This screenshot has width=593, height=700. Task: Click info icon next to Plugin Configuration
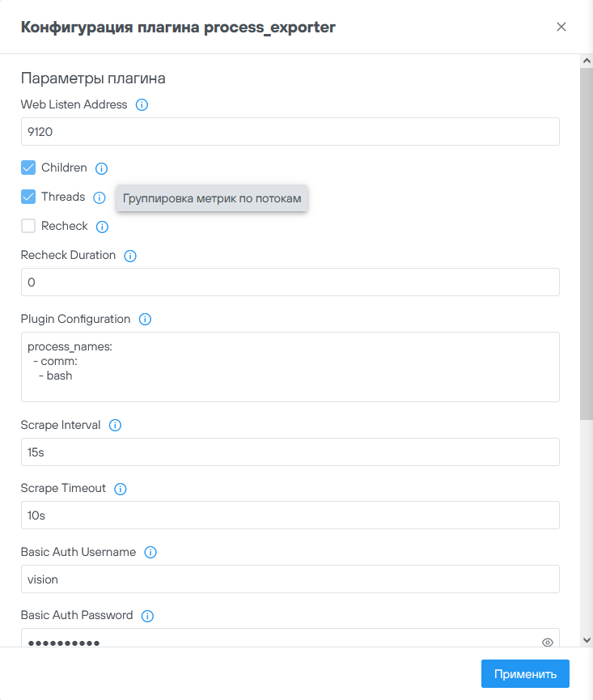tap(145, 320)
